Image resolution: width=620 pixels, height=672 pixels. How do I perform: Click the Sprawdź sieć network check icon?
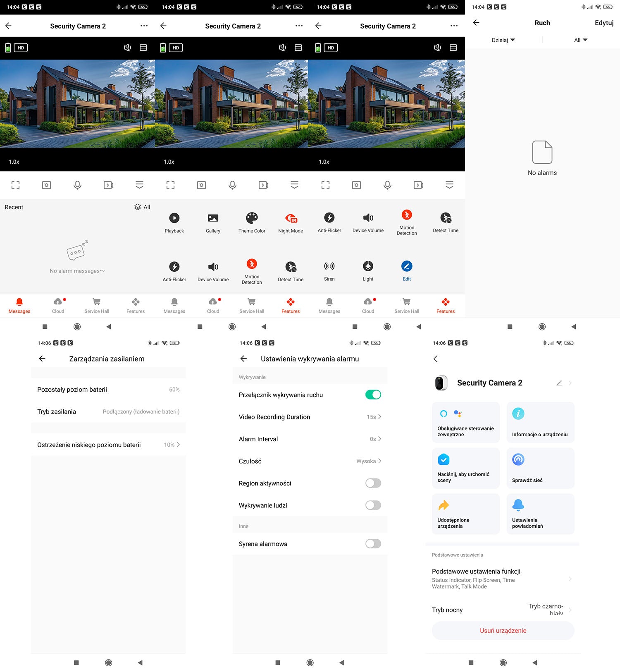[518, 459]
